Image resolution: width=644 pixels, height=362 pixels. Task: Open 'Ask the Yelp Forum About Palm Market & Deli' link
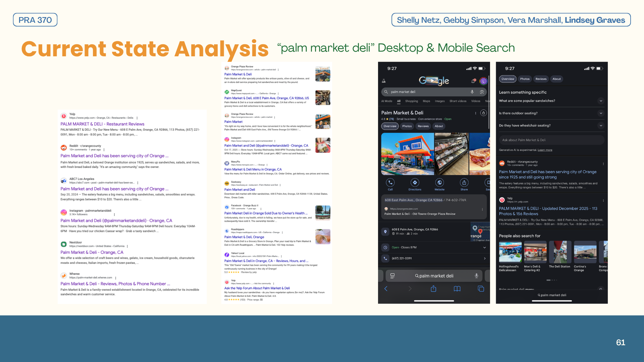(257, 288)
